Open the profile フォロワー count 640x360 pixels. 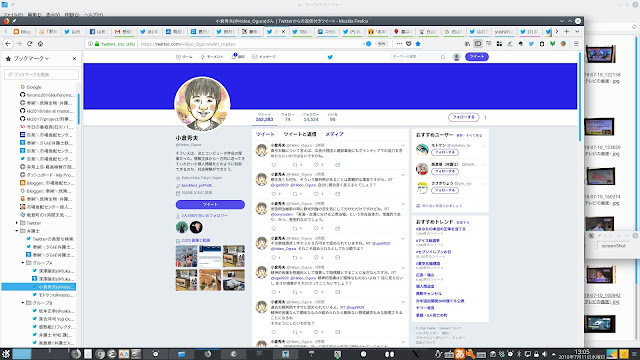311,117
